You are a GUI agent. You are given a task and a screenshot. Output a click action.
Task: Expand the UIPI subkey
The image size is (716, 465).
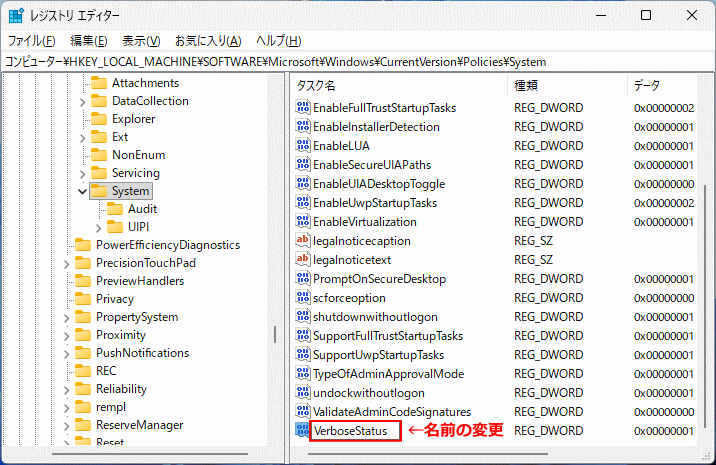(99, 228)
